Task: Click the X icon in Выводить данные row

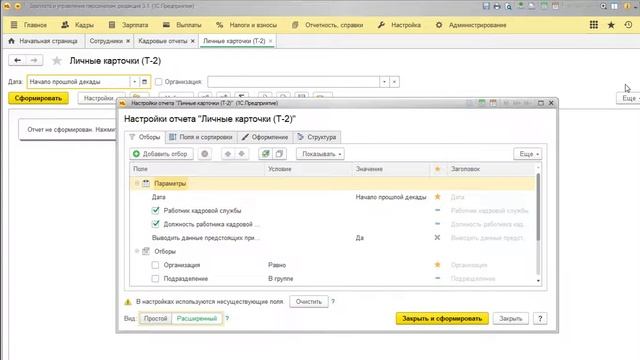Action: coord(437,238)
